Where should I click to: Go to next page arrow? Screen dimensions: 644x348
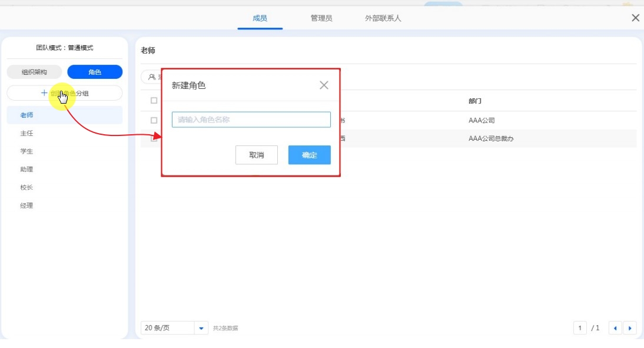point(630,328)
